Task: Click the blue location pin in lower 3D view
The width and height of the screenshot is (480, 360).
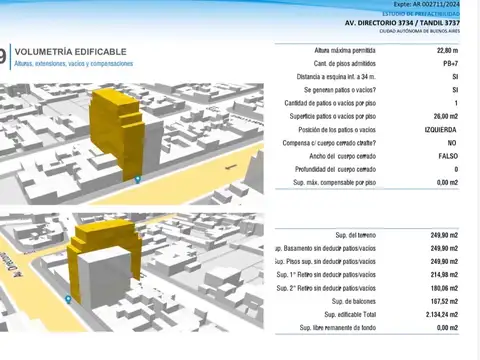Action: (68, 300)
